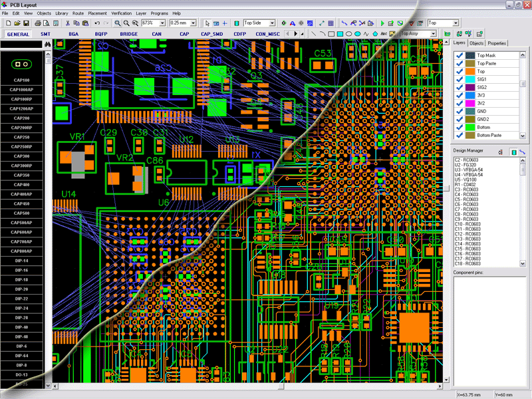This screenshot has width=532, height=399.
Task: Pick the outlined rectangle shape tool
Action: pos(331,34)
